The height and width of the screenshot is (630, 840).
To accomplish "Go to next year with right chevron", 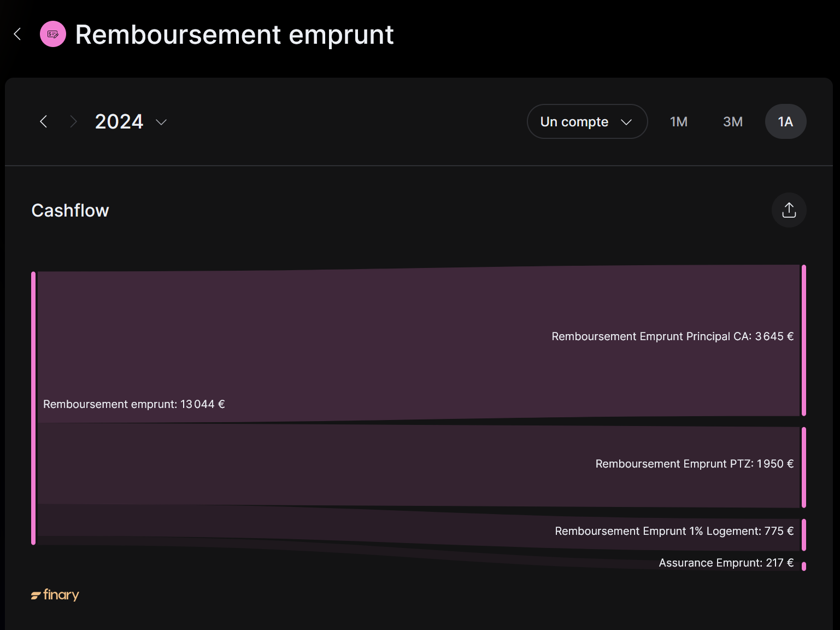I will coord(73,121).
